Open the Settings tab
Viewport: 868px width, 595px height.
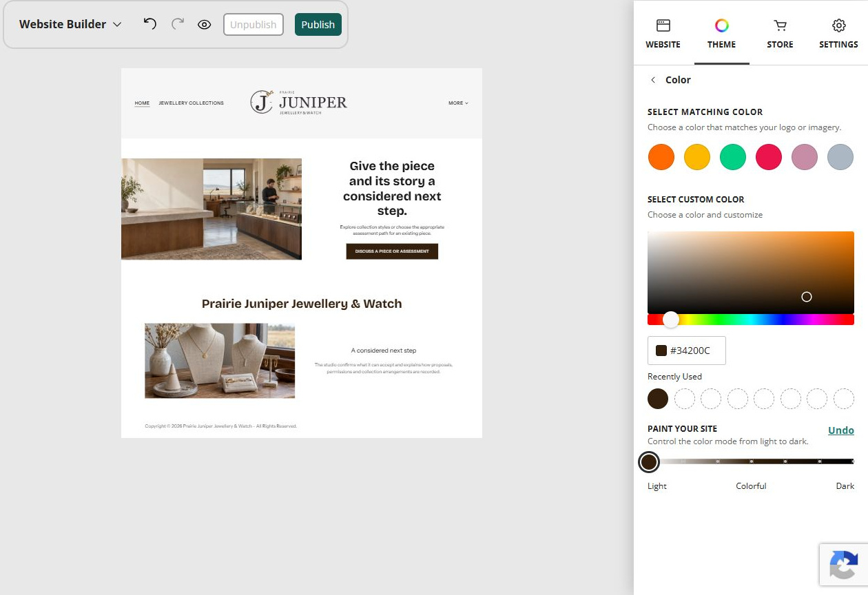[838, 33]
